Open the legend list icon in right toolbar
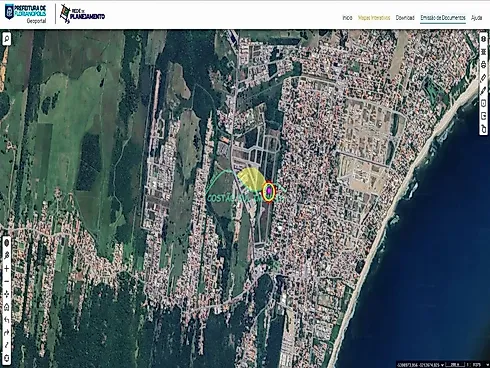The height and width of the screenshot is (368, 490). (x=483, y=52)
